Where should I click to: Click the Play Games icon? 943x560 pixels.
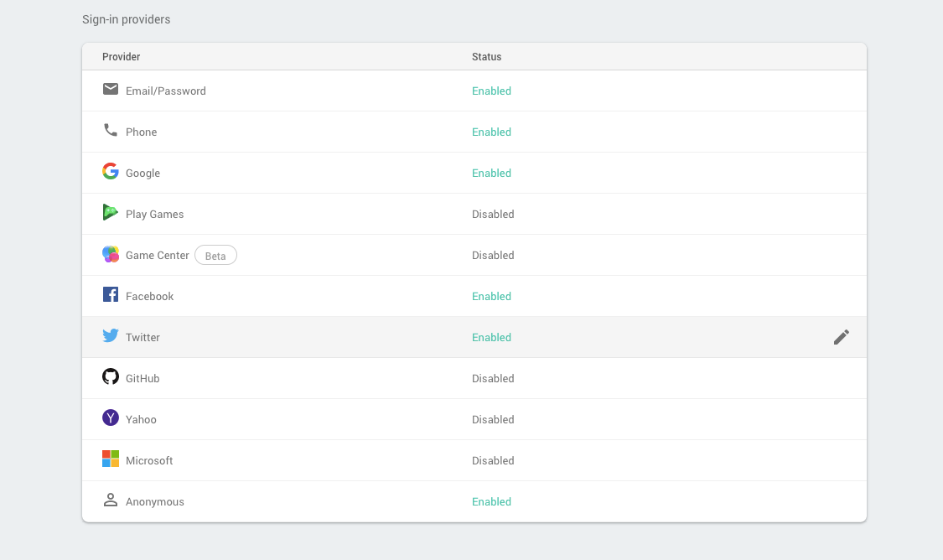click(110, 212)
